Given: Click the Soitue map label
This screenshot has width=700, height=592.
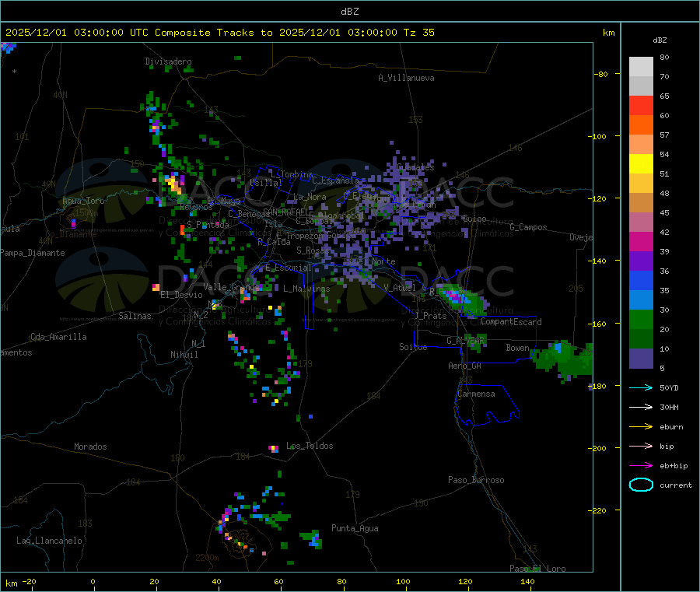Looking at the screenshot, I should click(x=413, y=347).
